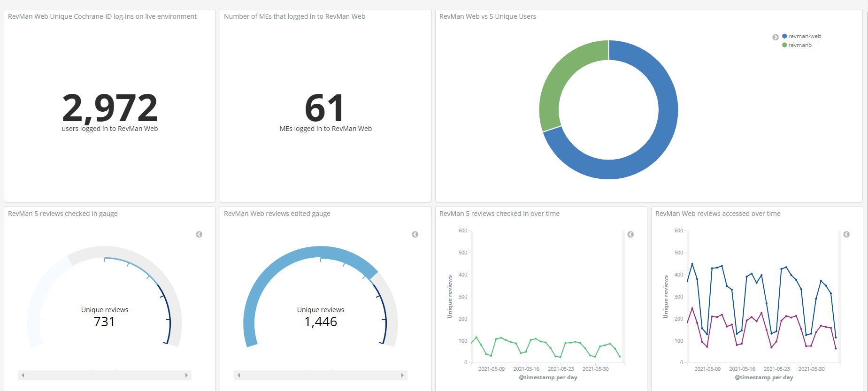
Task: Select the revman5 legend entry
Action: tap(799, 45)
